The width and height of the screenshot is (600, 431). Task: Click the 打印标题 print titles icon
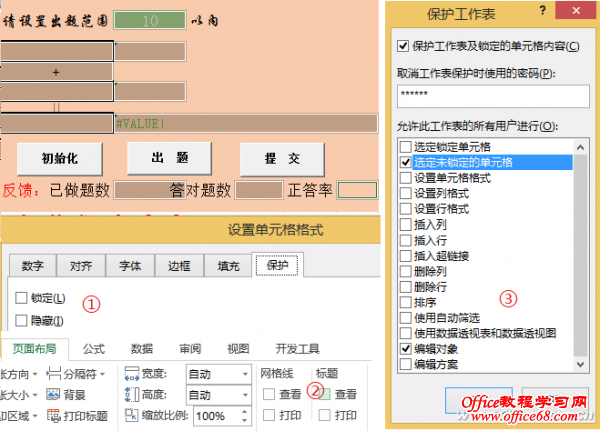click(x=54, y=416)
